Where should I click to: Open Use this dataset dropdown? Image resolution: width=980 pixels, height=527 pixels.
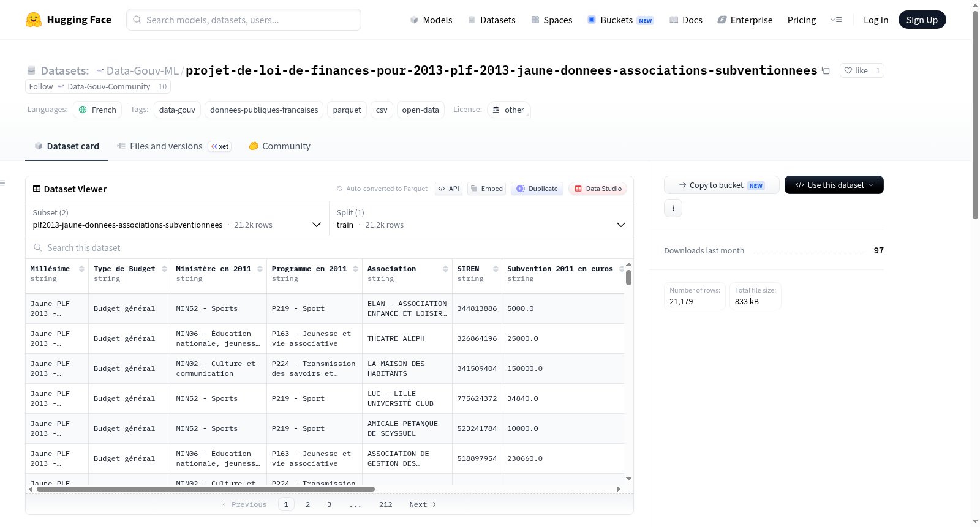pos(834,185)
